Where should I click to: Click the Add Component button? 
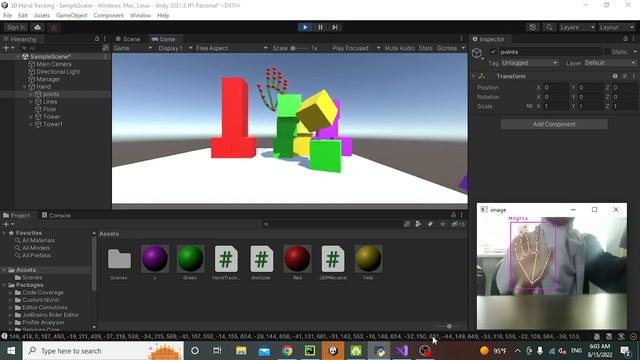coord(554,124)
